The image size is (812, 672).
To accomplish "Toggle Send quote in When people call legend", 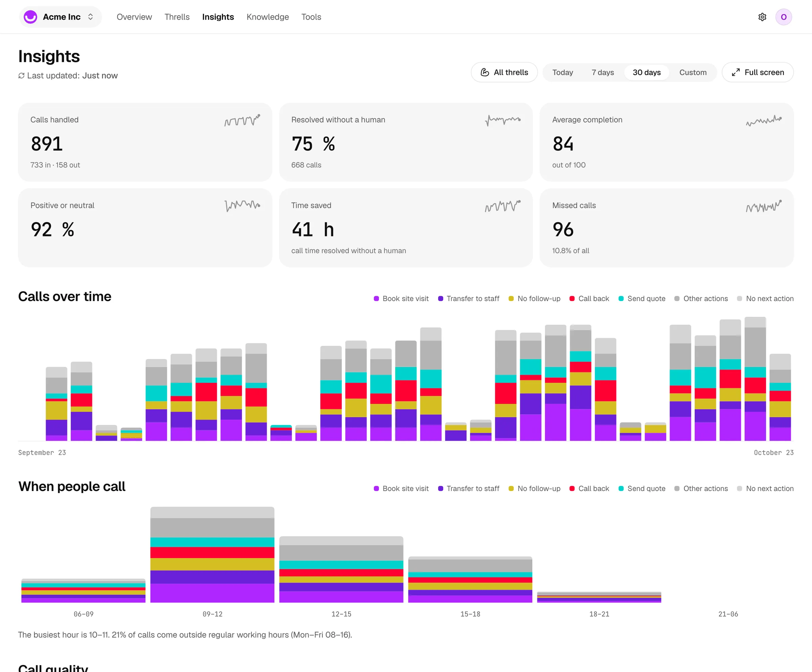I will coord(642,488).
